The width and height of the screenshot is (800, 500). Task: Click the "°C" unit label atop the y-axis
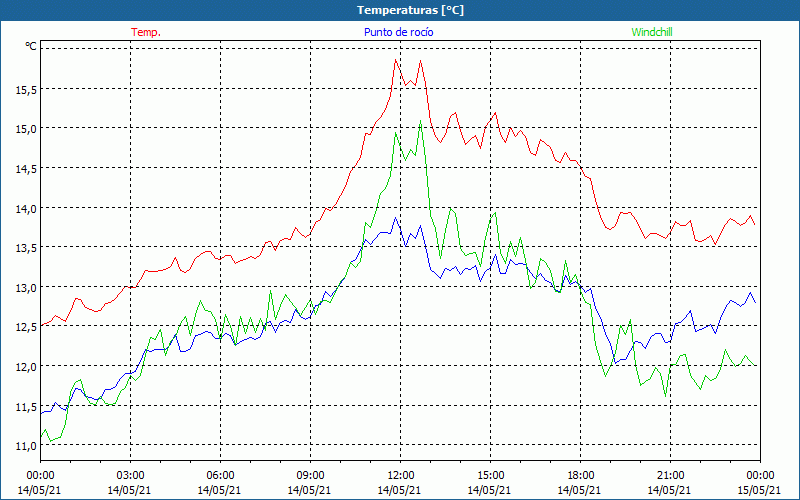coord(31,46)
